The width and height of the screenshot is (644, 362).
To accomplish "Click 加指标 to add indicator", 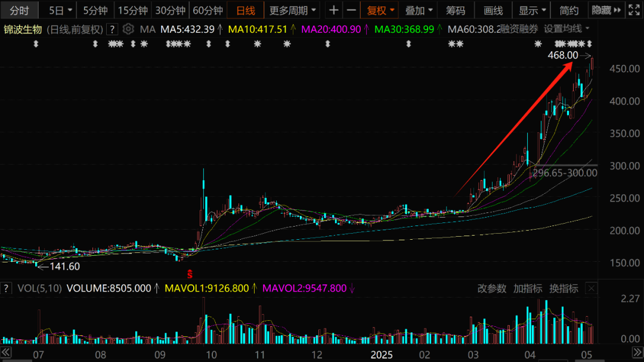I will pyautogui.click(x=528, y=289).
